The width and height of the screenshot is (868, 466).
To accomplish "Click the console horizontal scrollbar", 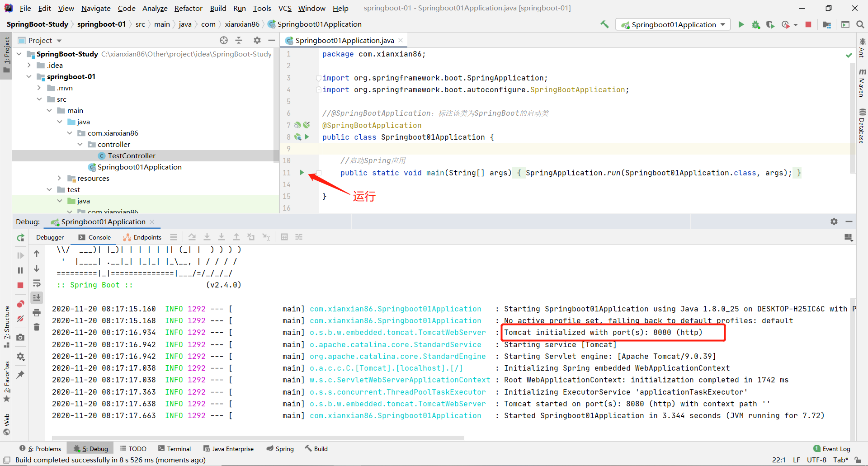I will point(258,438).
